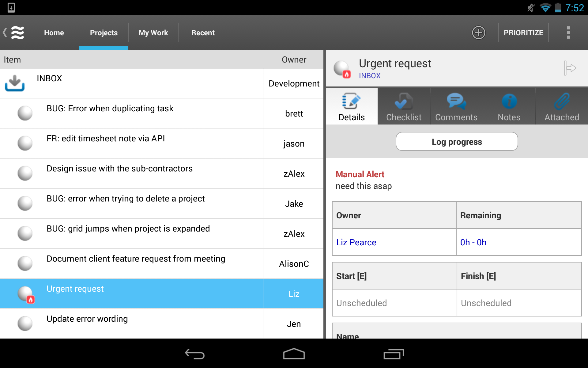Viewport: 588px width, 368px height.
Task: Click the Log progress button
Action: [x=456, y=141]
